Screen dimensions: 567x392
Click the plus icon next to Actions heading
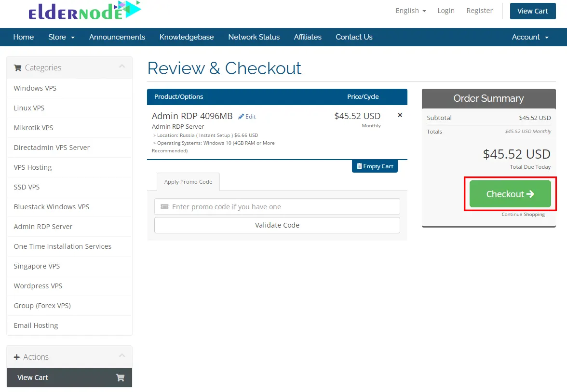(17, 357)
